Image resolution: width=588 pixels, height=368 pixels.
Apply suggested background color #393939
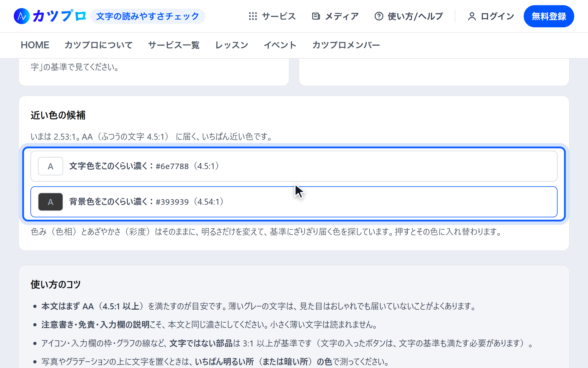[294, 202]
